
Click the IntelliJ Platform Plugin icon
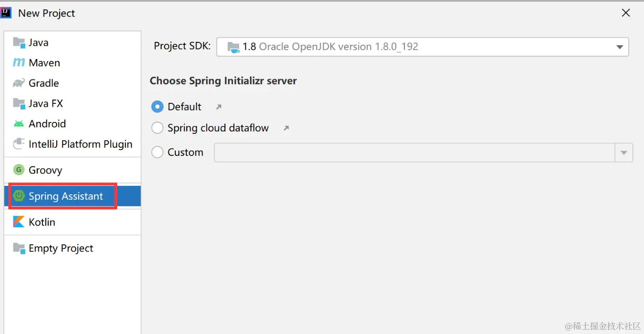pyautogui.click(x=19, y=144)
